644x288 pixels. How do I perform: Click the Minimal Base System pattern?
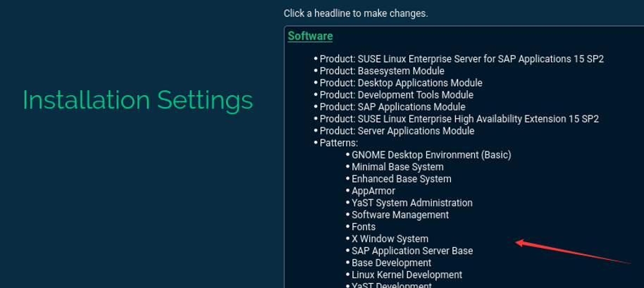pyautogui.click(x=397, y=167)
